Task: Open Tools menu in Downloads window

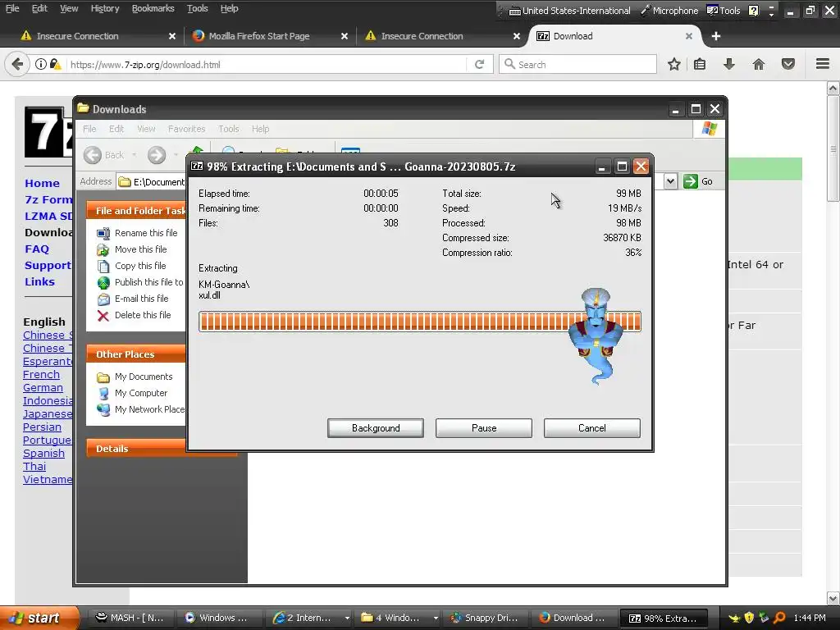Action: click(228, 129)
